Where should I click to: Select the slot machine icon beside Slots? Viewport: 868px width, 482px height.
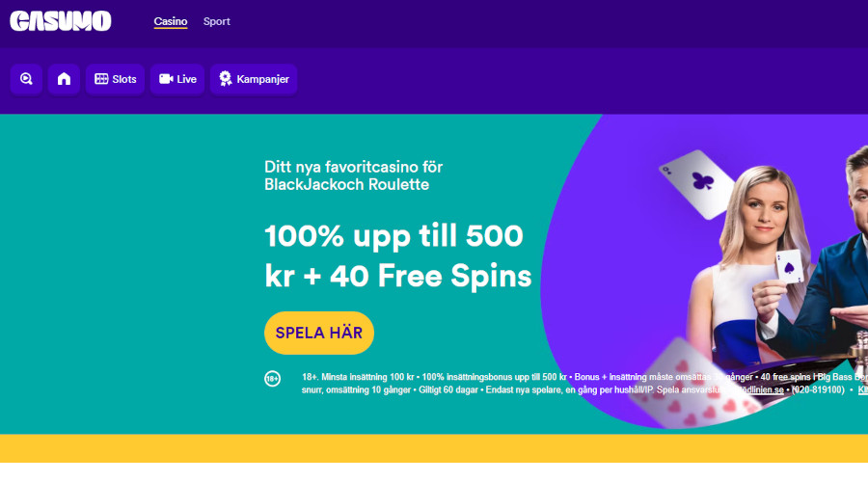click(x=101, y=79)
